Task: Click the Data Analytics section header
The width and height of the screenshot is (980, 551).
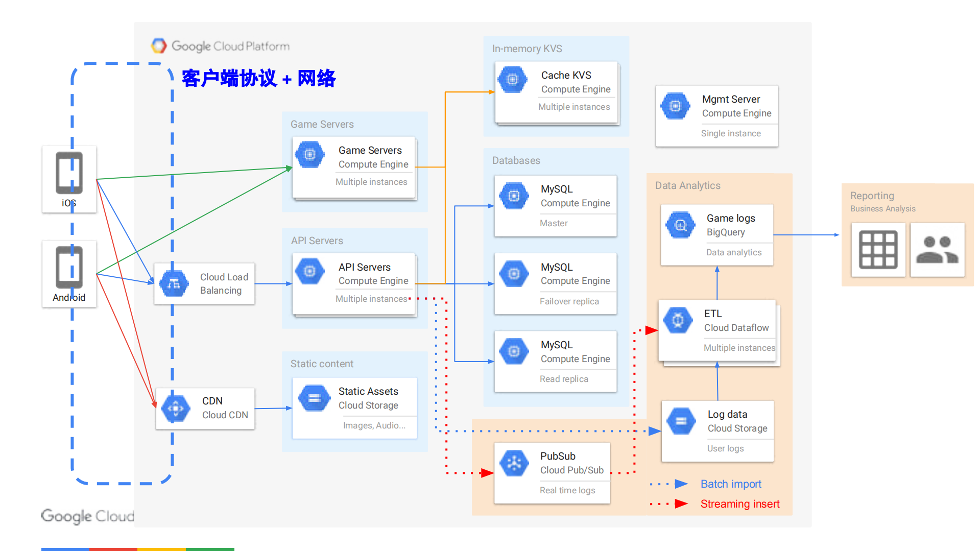Action: [687, 185]
